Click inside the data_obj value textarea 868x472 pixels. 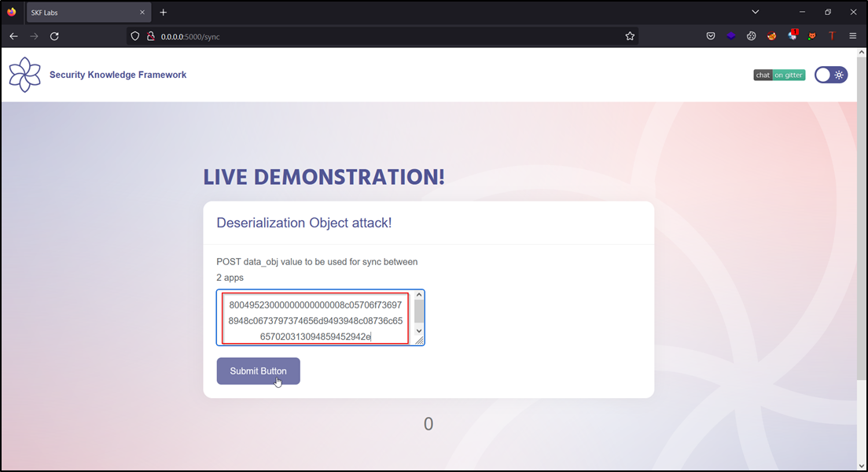[314, 318]
